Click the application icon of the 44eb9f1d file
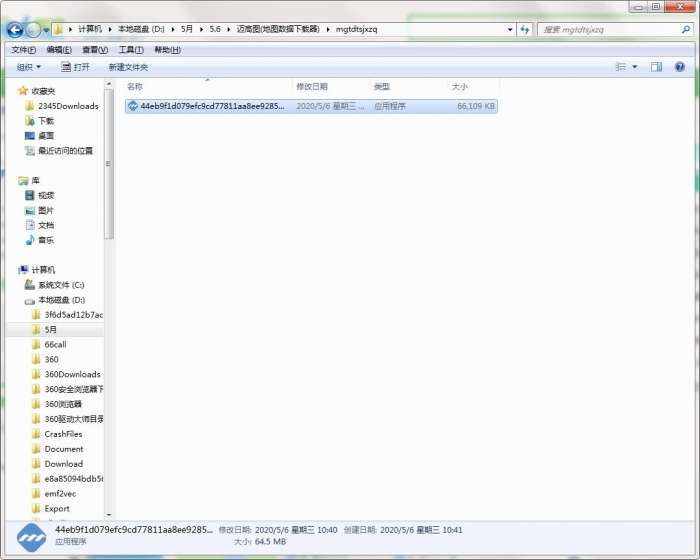Screen dimensions: 700x560 click(x=133, y=106)
